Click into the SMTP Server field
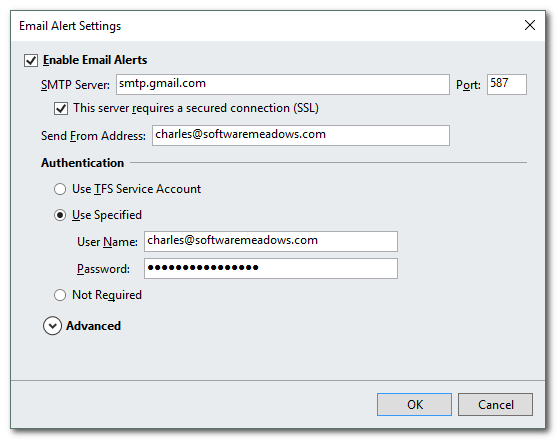557x440 pixels. [x=283, y=85]
